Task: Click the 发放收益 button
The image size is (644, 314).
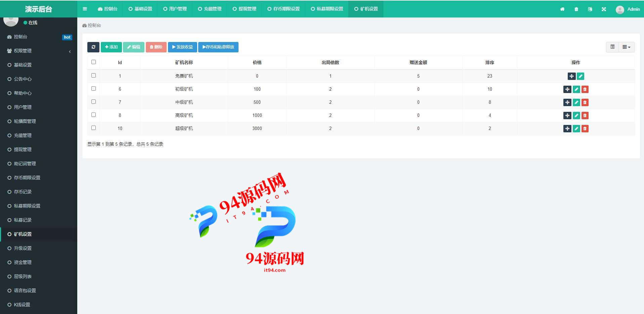Action: click(x=182, y=47)
